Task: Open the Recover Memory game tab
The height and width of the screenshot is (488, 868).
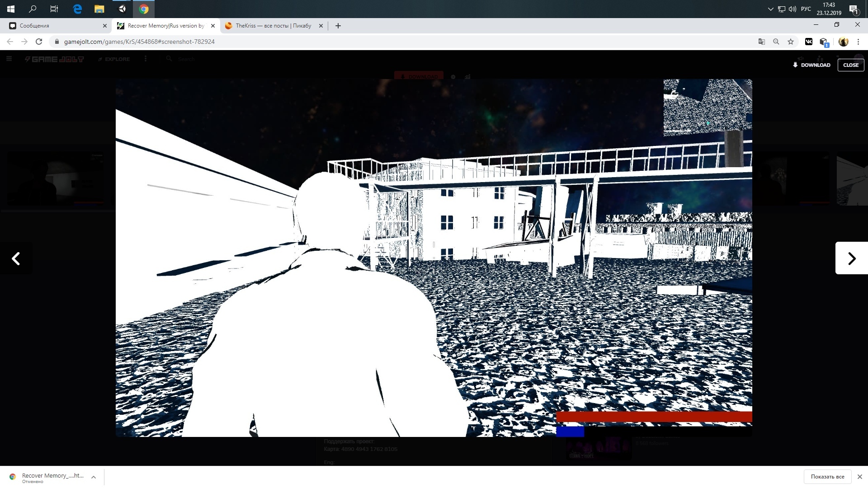Action: click(166, 26)
